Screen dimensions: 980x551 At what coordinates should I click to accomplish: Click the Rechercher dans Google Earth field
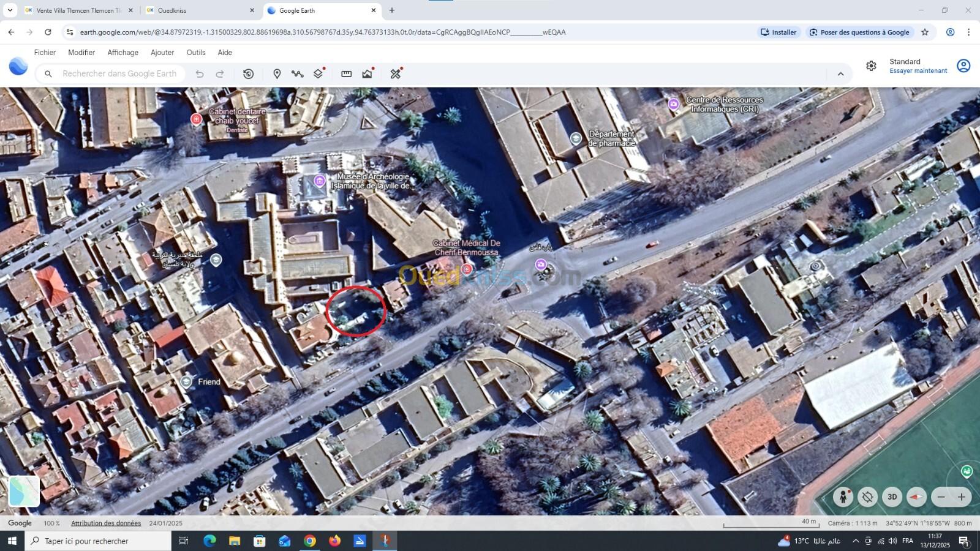[111, 74]
